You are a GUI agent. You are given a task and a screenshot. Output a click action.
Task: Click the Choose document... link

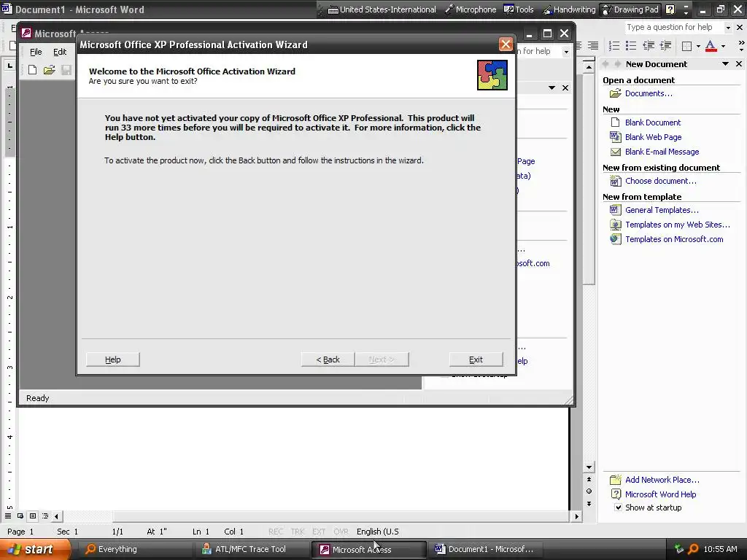pos(660,181)
